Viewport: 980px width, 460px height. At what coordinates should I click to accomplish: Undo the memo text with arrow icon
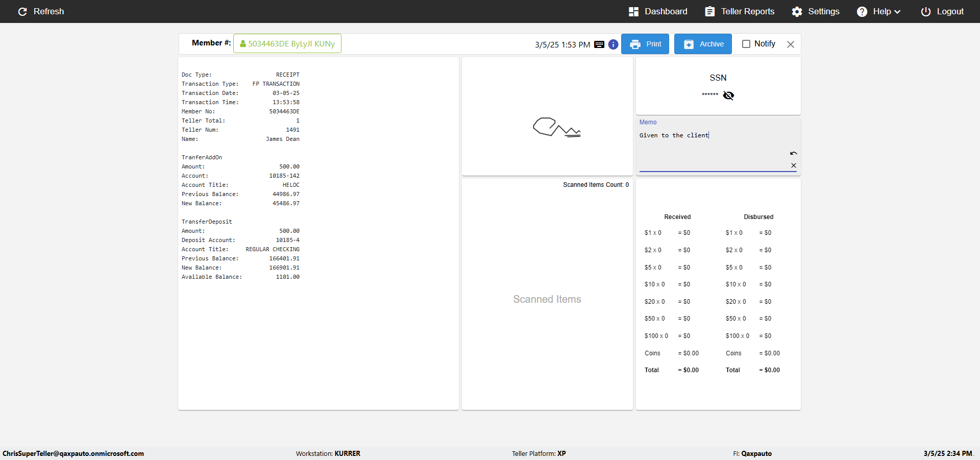794,153
